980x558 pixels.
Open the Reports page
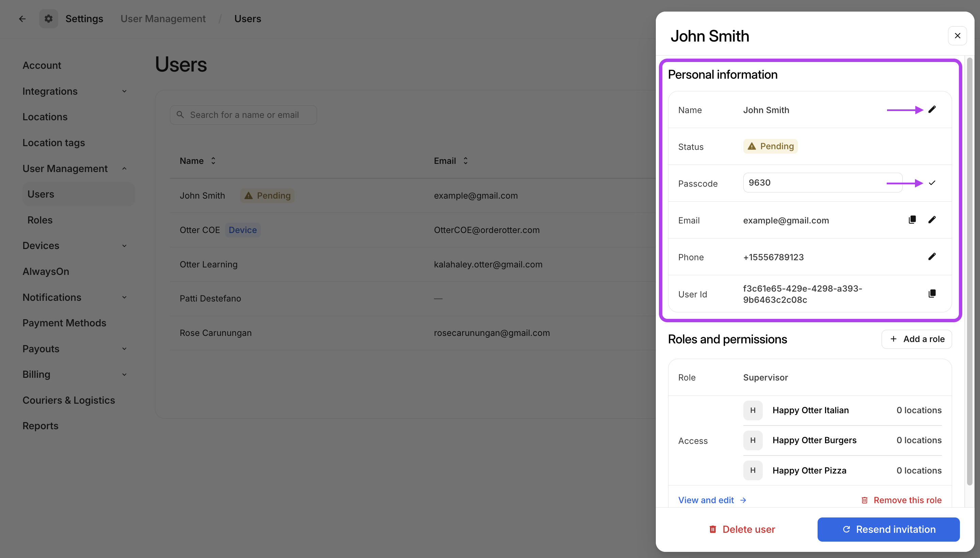pyautogui.click(x=40, y=425)
